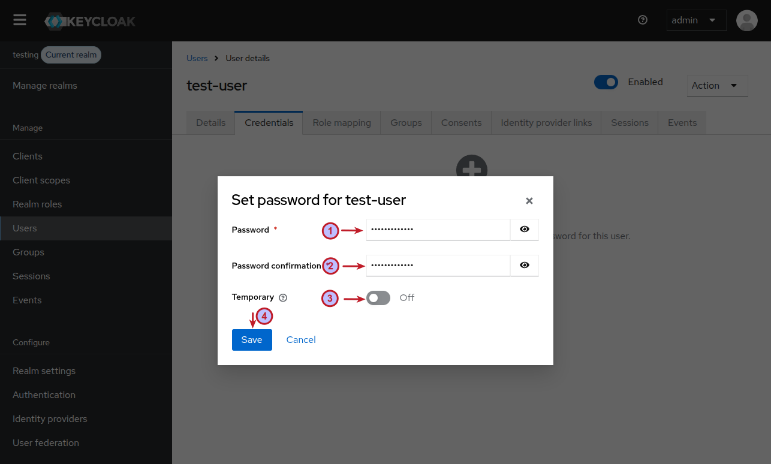Open Events in the sidebar
This screenshot has height=464, width=771.
(x=27, y=300)
